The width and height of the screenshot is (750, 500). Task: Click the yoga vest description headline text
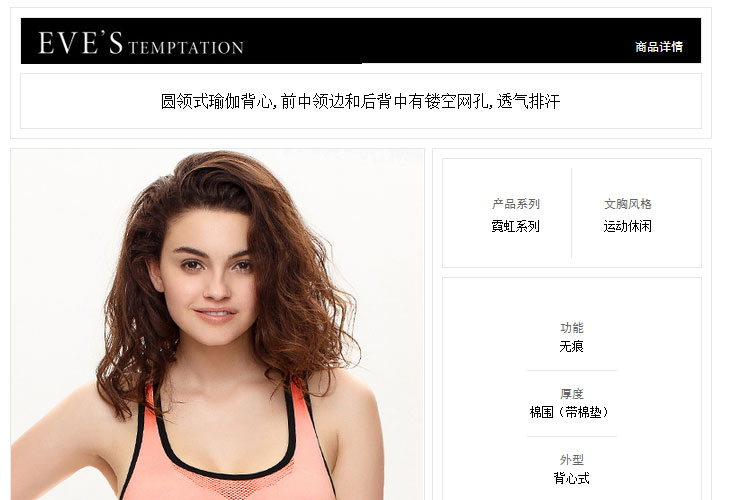pyautogui.click(x=360, y=101)
